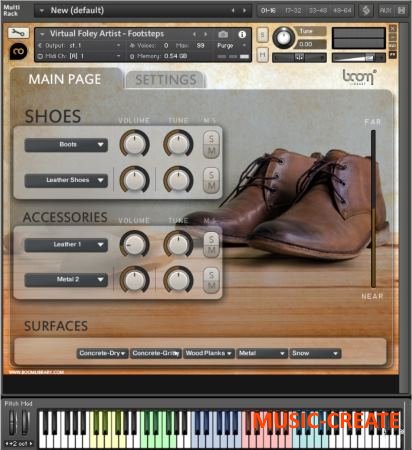Switch to the SETTINGS tab
The width and height of the screenshot is (412, 450).
coord(166,80)
